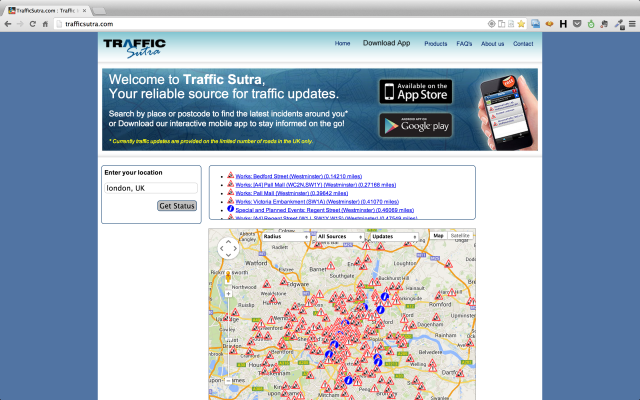
Task: Open Works: Pall Mall (Westminster) 0.39642 miles link
Action: pyautogui.click(x=291, y=193)
